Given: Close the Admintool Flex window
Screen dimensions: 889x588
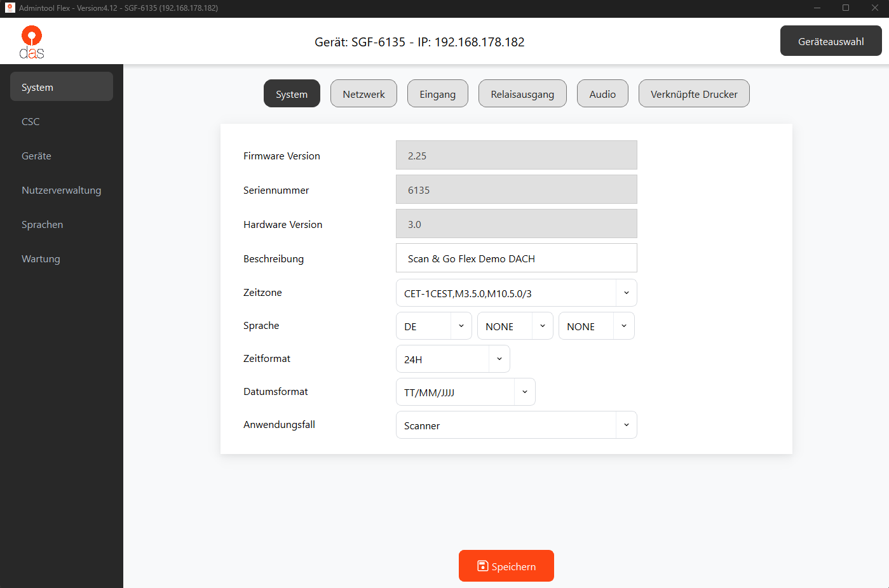Looking at the screenshot, I should coord(875,8).
